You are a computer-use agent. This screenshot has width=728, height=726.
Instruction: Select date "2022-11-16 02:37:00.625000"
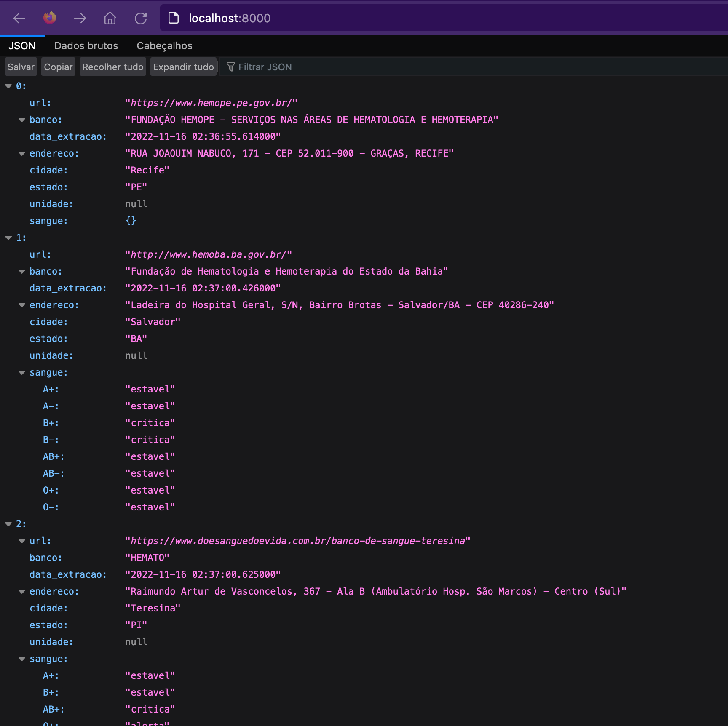203,574
